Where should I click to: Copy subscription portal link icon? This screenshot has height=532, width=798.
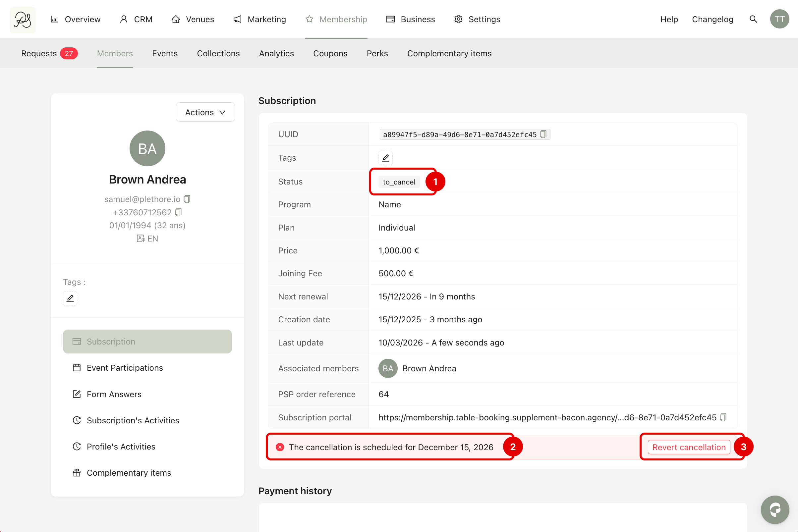pyautogui.click(x=723, y=417)
